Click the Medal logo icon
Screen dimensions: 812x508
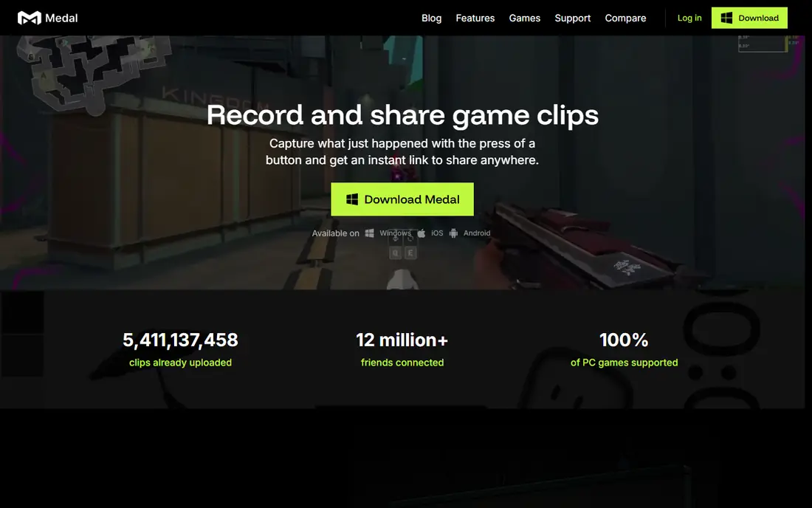[29, 18]
